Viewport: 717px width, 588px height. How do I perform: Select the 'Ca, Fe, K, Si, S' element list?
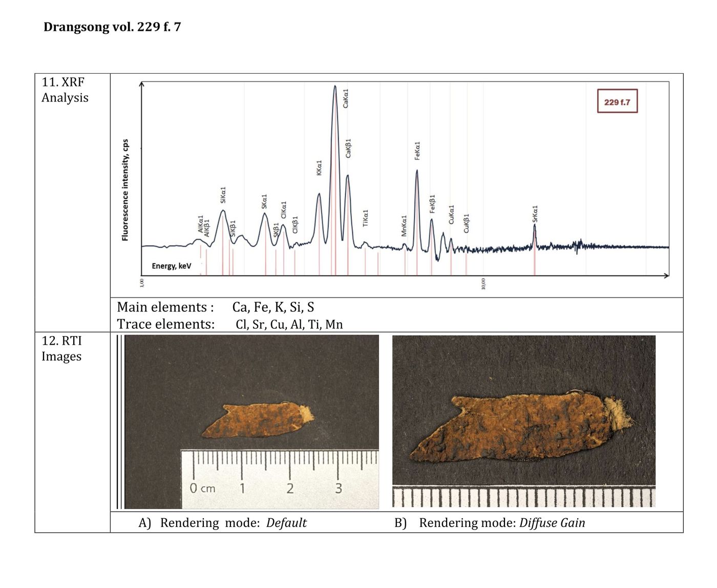(x=273, y=307)
